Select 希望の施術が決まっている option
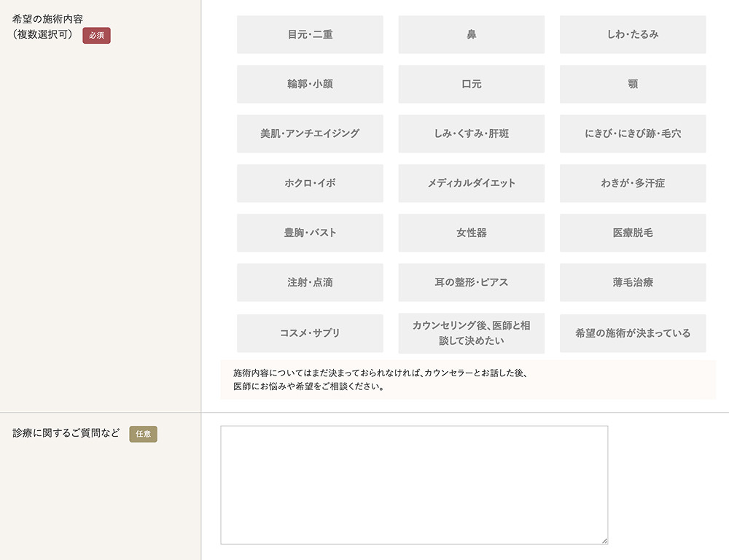 [x=633, y=333]
